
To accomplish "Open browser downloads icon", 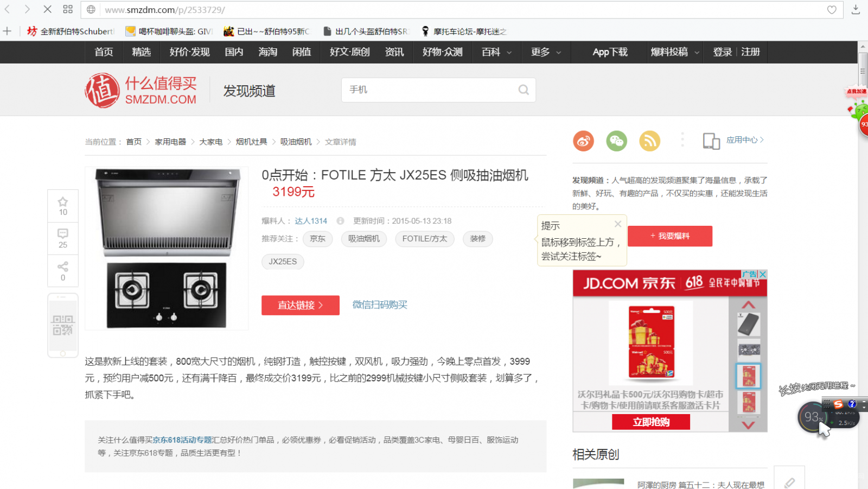I will tap(856, 9).
